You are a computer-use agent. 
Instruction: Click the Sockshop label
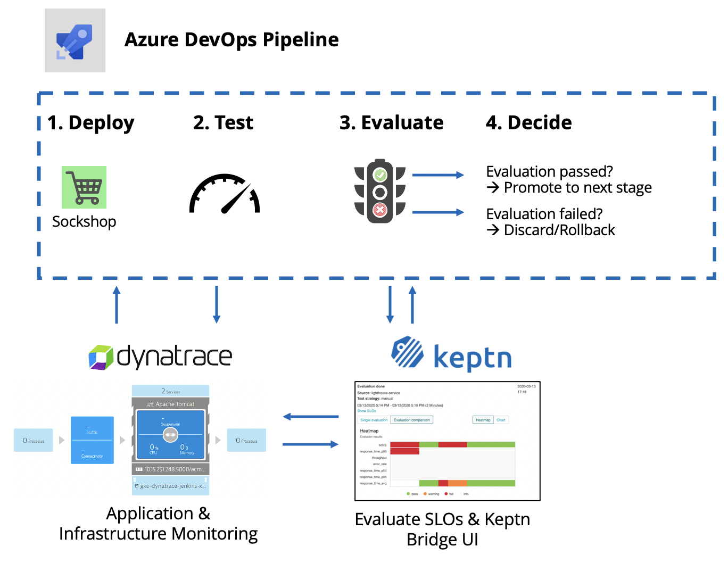click(x=84, y=222)
